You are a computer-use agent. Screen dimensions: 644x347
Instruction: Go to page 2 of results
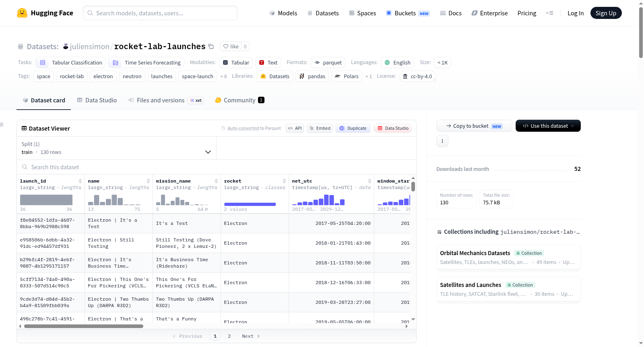pos(229,336)
